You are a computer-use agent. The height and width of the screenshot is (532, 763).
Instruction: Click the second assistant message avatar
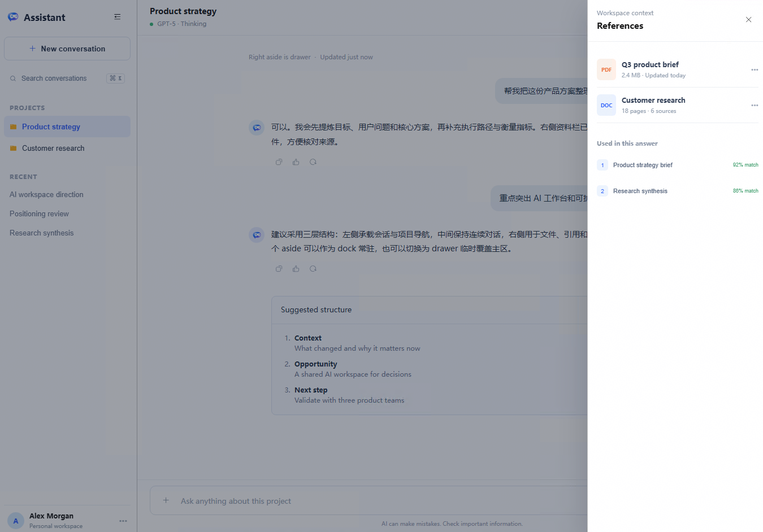tap(257, 234)
